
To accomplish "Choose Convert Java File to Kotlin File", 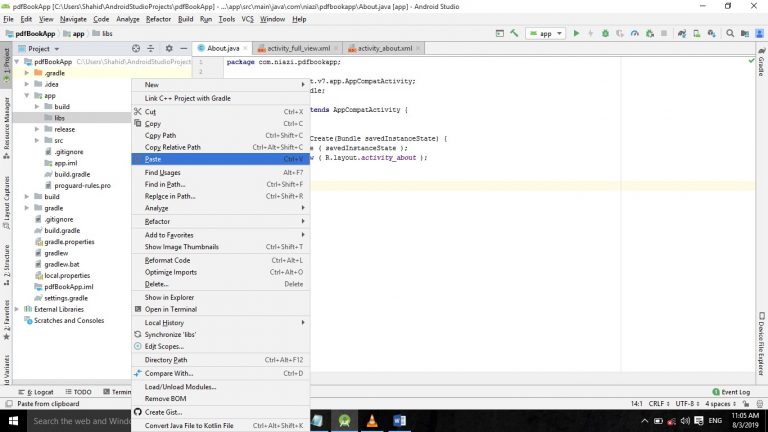I will (x=220, y=426).
